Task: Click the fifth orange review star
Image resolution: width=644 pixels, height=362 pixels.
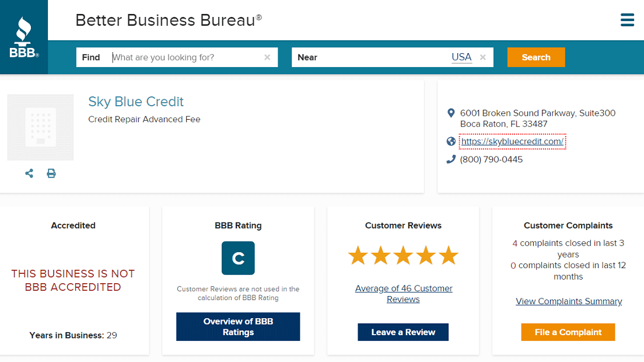Action: coord(449,255)
